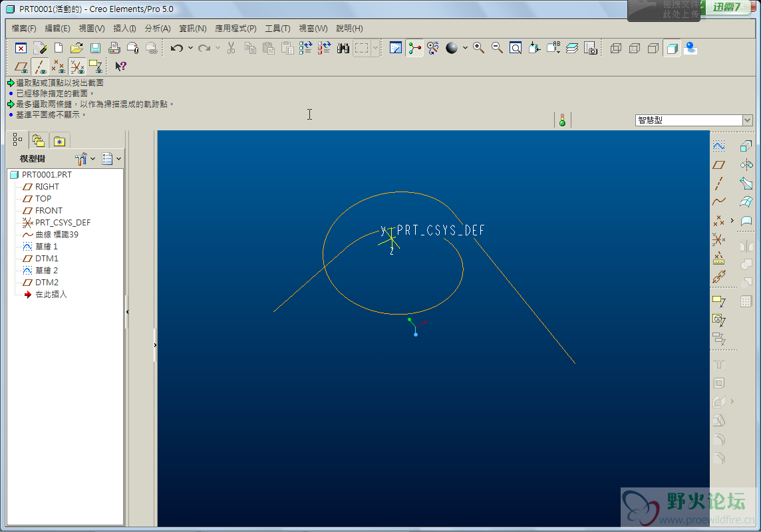Create a datum curve from right toolbar
Screen dimensions: 761x532
click(719, 201)
